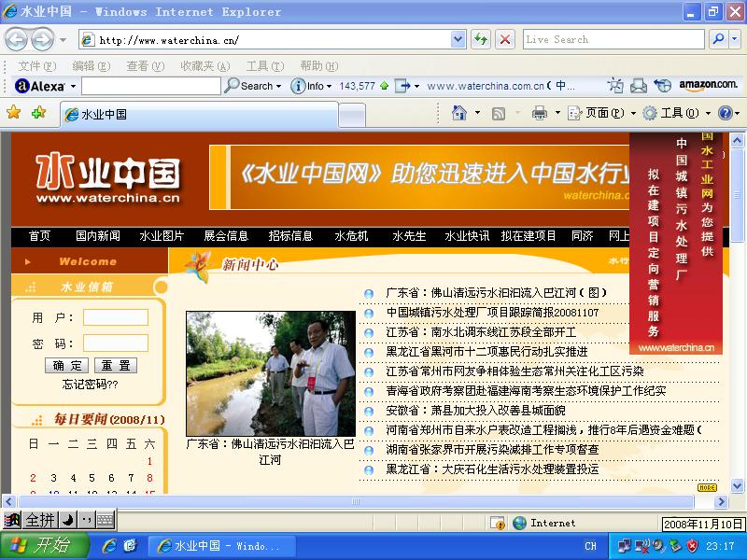
Task: Click the horizontal scrollbar right arrow
Action: [x=721, y=501]
